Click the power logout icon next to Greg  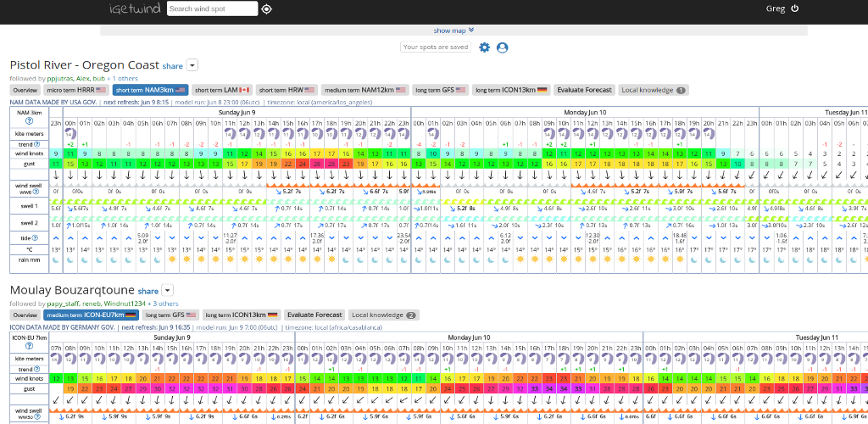coord(794,8)
